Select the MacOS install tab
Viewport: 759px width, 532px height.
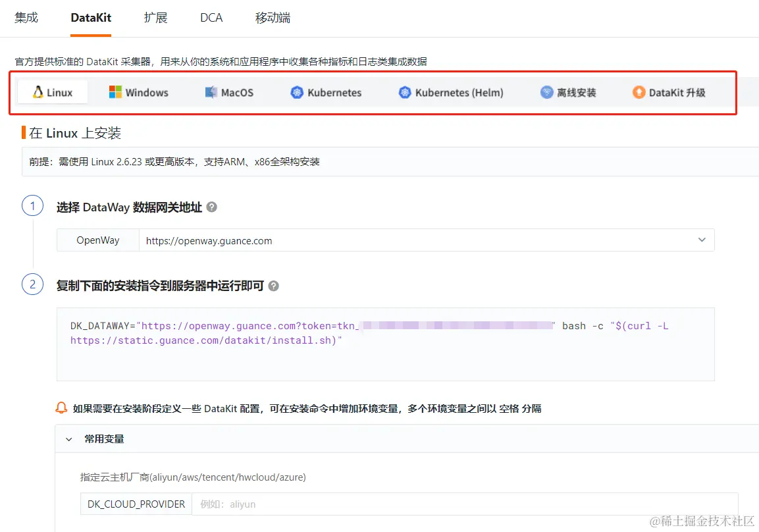point(229,92)
